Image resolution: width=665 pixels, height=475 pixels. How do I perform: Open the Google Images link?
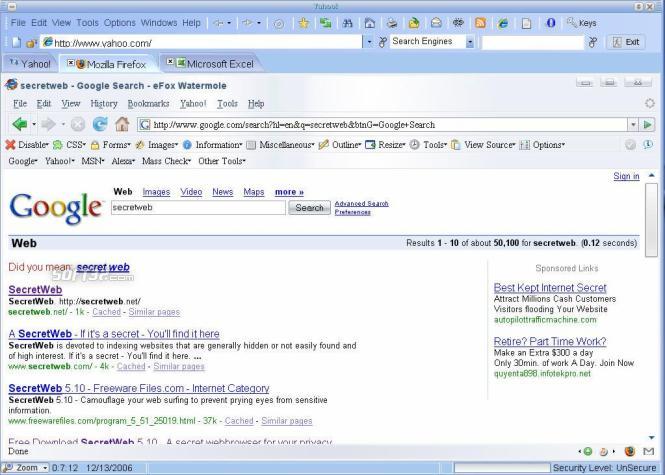coord(156,192)
